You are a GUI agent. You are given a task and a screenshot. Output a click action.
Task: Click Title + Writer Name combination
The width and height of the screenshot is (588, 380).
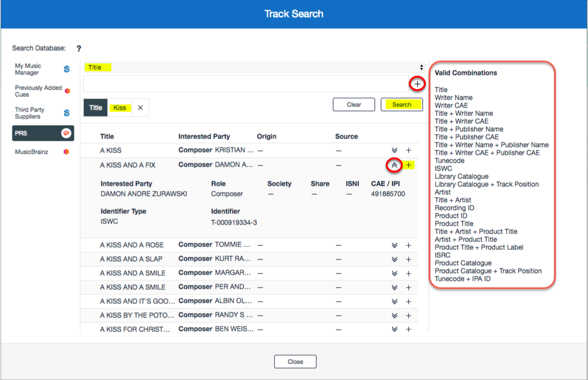pyautogui.click(x=464, y=113)
